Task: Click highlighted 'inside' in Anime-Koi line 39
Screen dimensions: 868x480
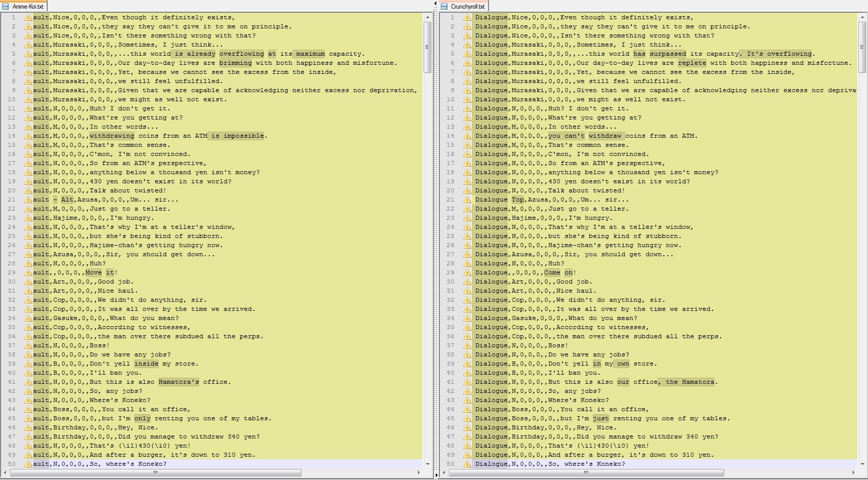Action: coord(146,364)
